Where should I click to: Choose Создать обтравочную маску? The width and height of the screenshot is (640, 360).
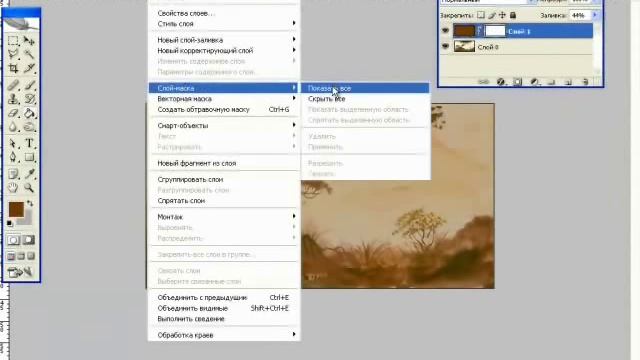224,109
